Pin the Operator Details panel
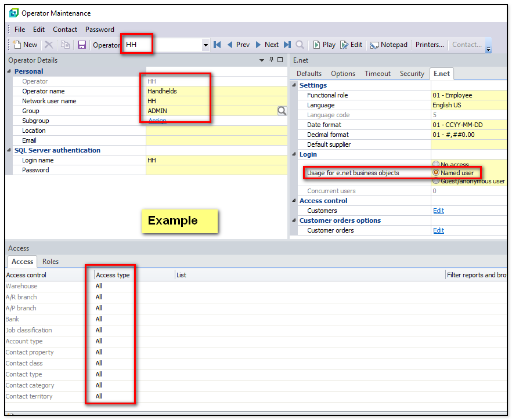Image resolution: width=512 pixels, height=420 pixels. click(271, 60)
